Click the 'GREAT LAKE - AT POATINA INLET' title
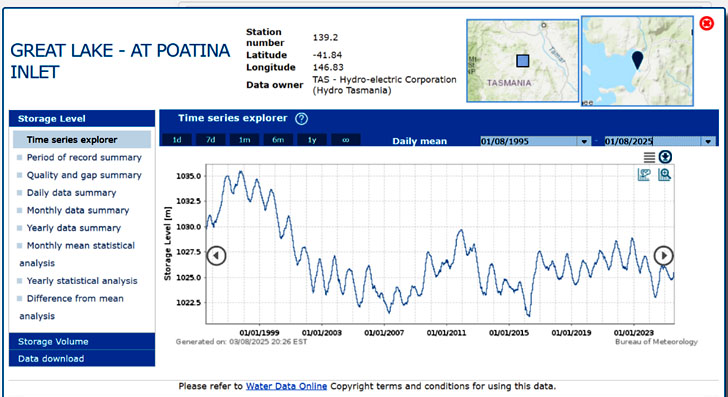Image resolution: width=728 pixels, height=397 pixels. [120, 61]
